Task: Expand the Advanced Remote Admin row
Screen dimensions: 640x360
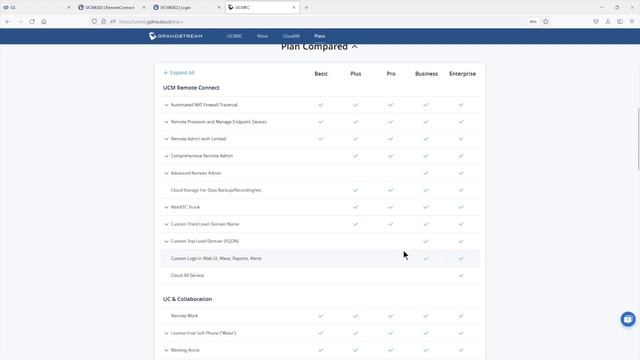Action: coord(166,173)
